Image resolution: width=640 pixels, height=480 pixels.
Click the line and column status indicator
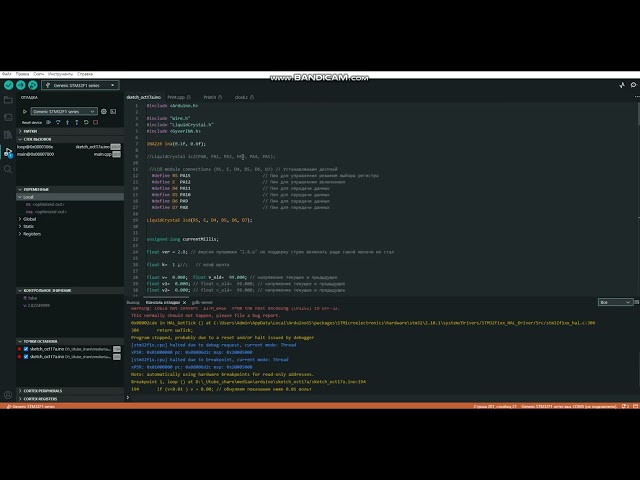[x=495, y=407]
